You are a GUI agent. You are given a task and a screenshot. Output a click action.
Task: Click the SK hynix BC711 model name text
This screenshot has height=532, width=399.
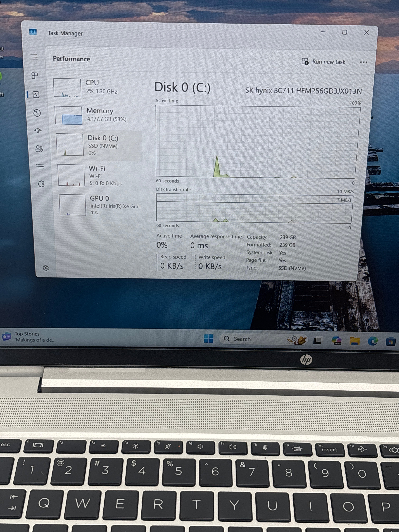(303, 91)
